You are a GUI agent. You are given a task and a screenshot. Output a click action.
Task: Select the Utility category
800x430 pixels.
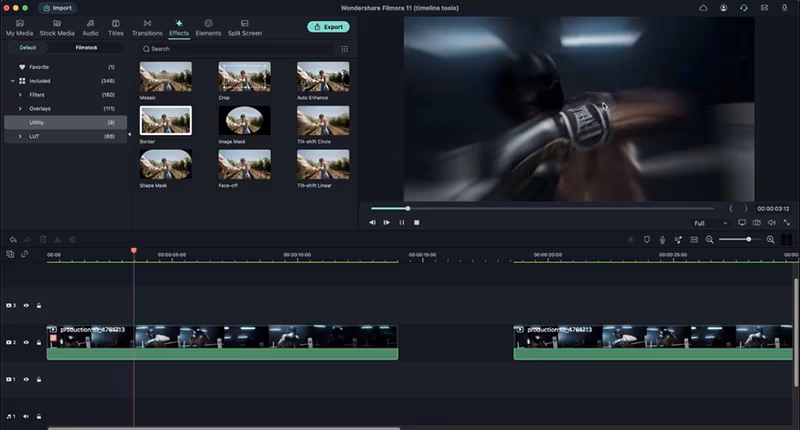(65, 122)
